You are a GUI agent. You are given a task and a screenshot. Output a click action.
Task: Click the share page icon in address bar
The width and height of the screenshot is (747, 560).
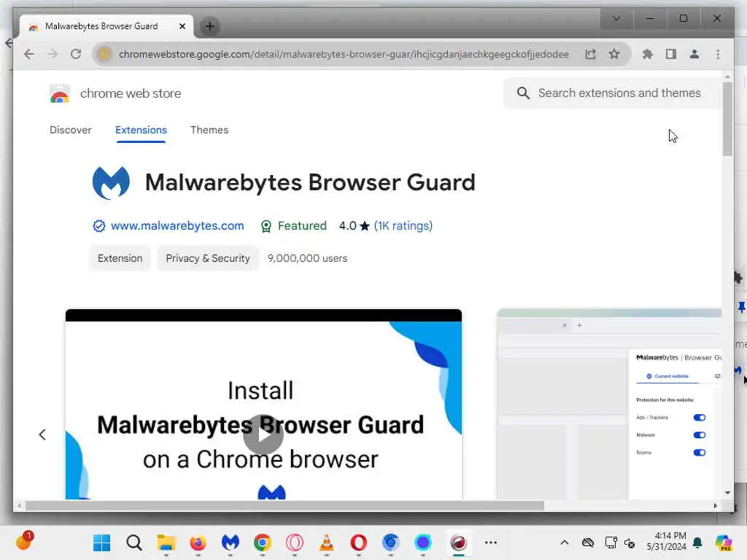pyautogui.click(x=591, y=54)
